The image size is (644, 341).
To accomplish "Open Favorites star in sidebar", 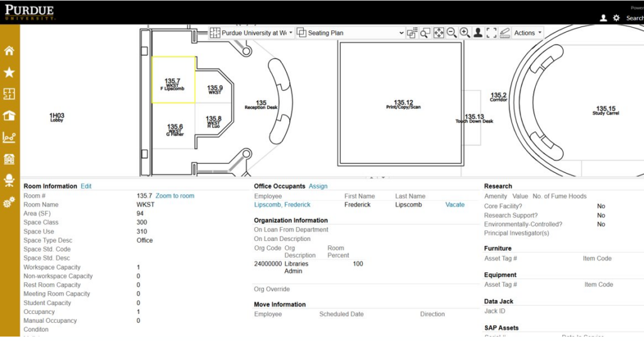I will [9, 72].
